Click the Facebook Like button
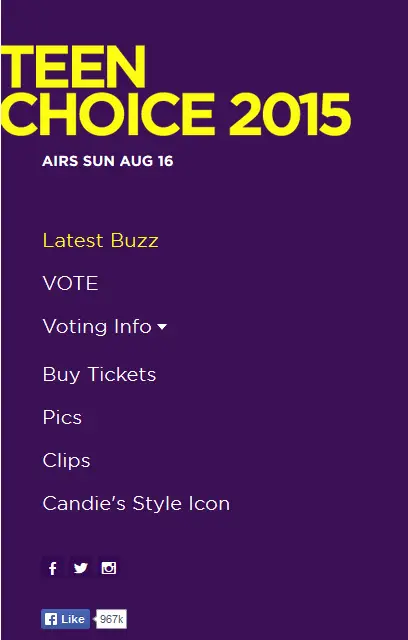 65,619
